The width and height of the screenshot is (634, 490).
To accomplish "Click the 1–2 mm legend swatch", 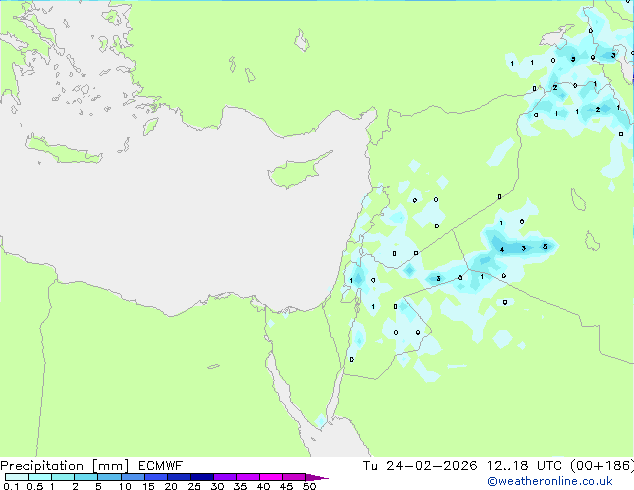I will pos(63,477).
